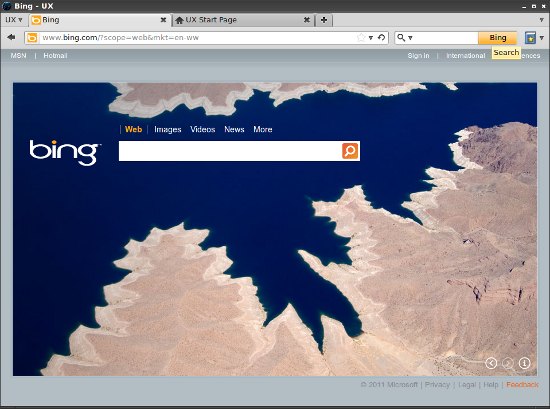The image size is (550, 409).
Task: Open the bookmarks icon in the toolbar
Action: [530, 38]
